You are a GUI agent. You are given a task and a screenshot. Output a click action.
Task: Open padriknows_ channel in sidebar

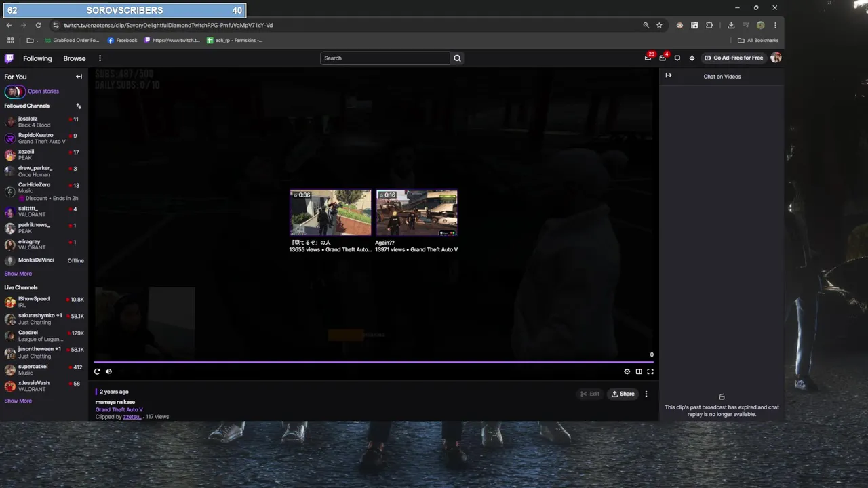coord(43,228)
